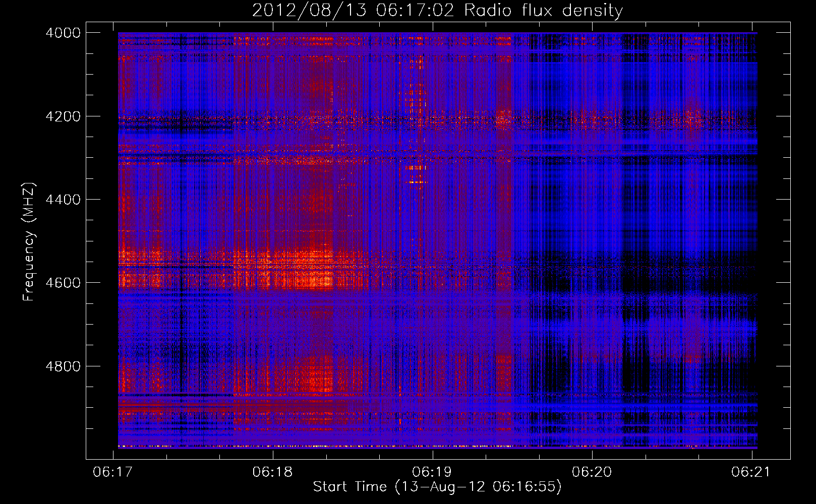
Task: Click the 4200 frequency tick label
Action: 63,116
